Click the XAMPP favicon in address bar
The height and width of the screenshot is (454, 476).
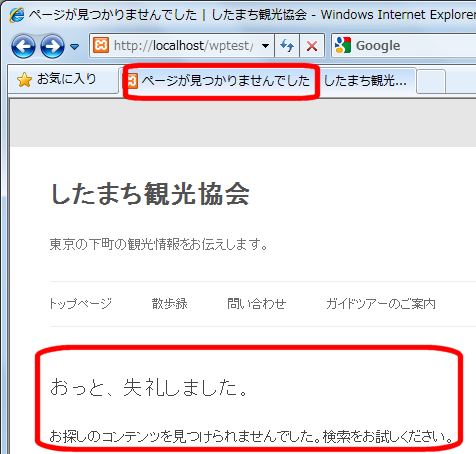tap(101, 45)
